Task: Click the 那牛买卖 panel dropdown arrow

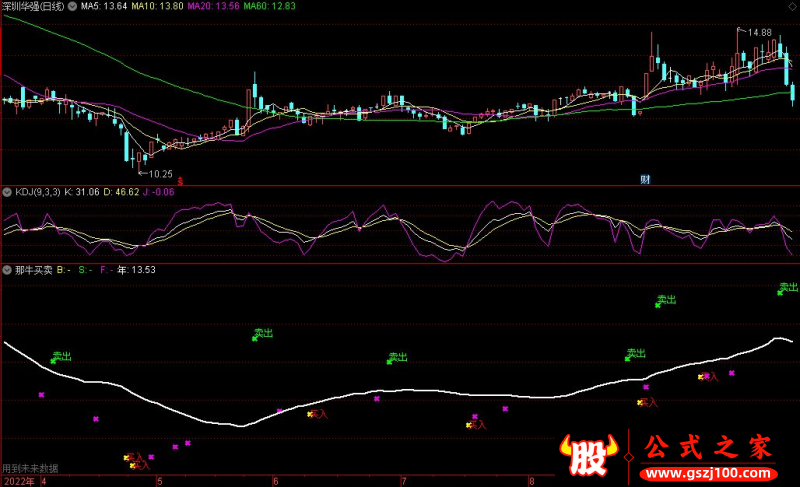Action: tap(6, 270)
